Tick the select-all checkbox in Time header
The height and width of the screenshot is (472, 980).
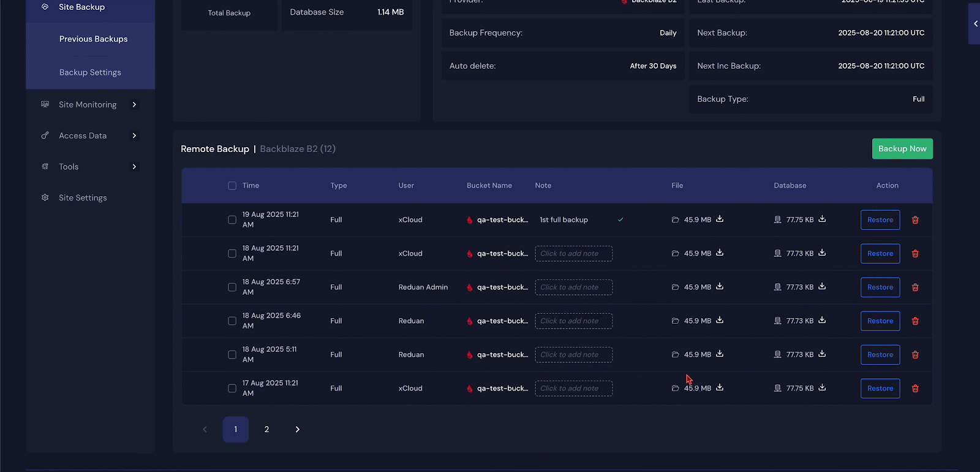(x=232, y=186)
